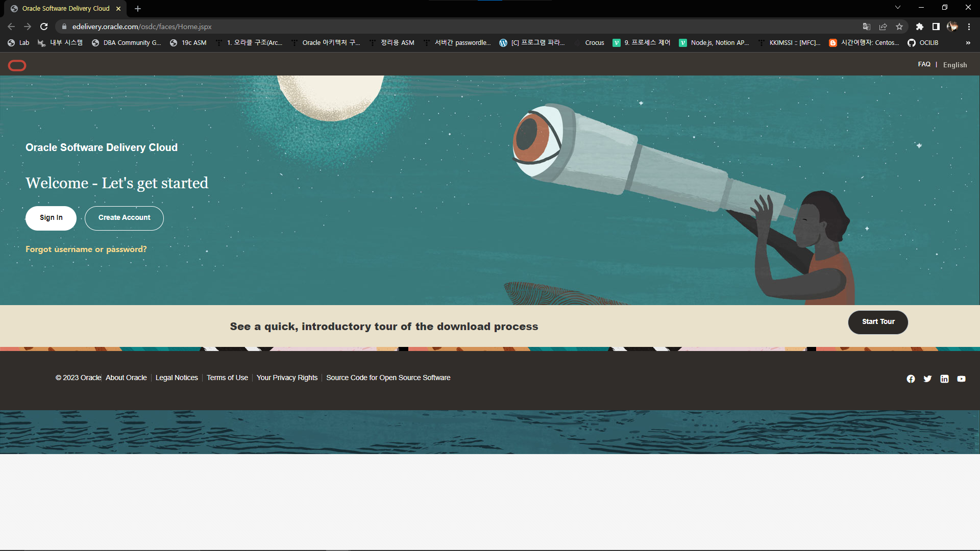The width and height of the screenshot is (980, 551).
Task: Expand hidden bookmarks with double chevron
Action: (x=968, y=43)
